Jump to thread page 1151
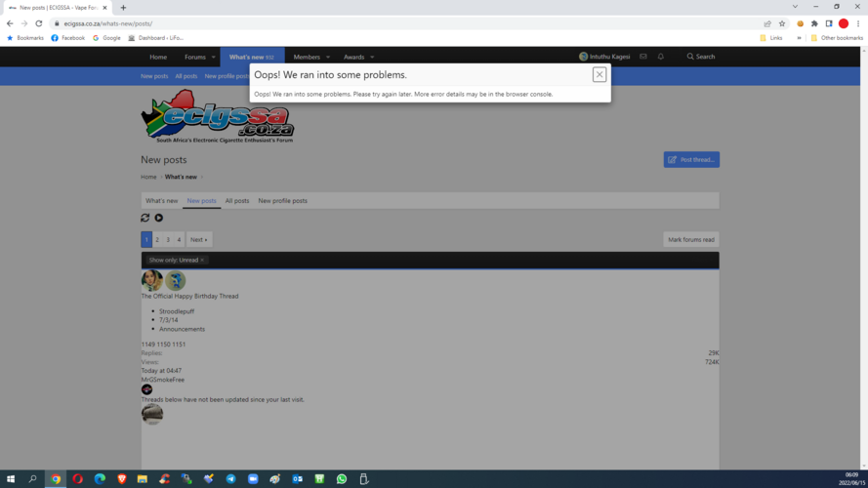Image resolution: width=868 pixels, height=488 pixels. tap(179, 345)
